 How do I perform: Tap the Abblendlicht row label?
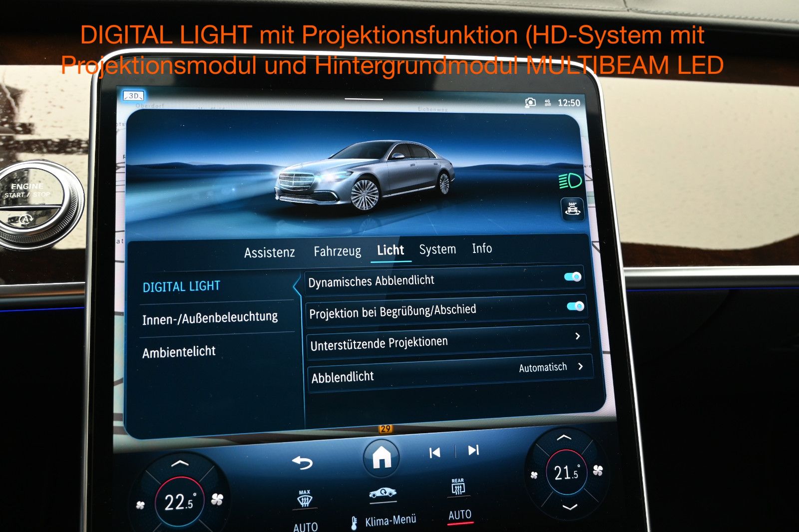[343, 377]
